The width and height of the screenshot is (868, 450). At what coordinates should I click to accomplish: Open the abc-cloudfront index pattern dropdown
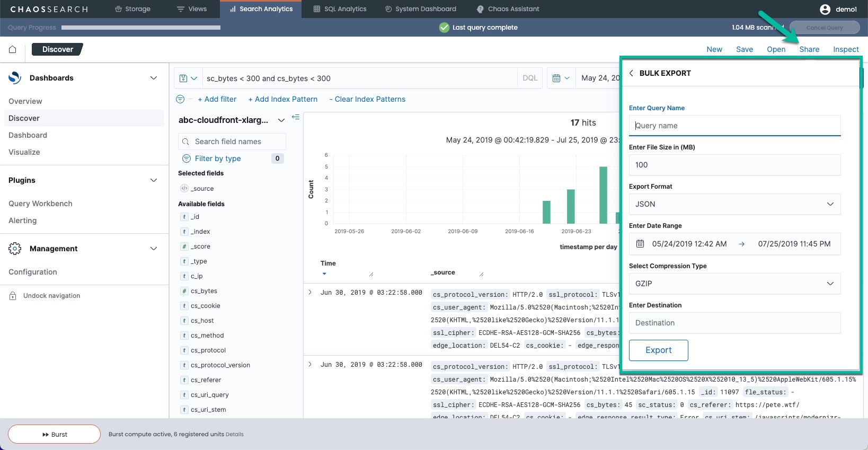(x=281, y=120)
